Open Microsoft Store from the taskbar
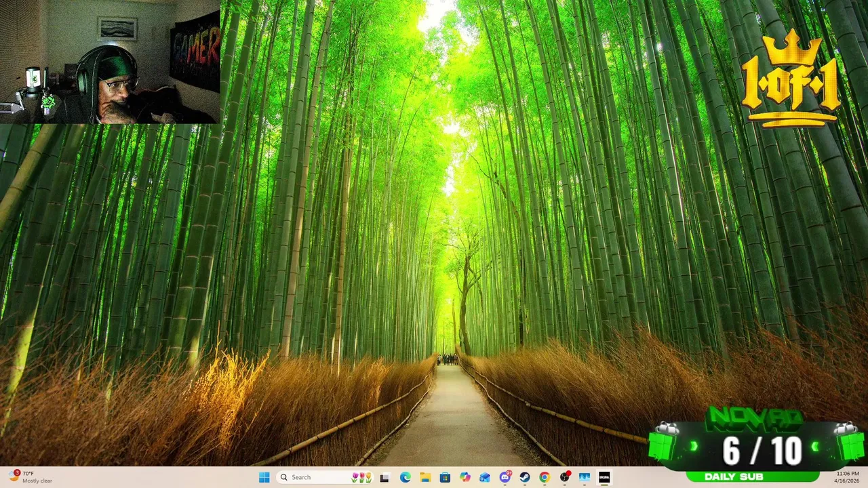The image size is (868, 488). pyautogui.click(x=445, y=477)
